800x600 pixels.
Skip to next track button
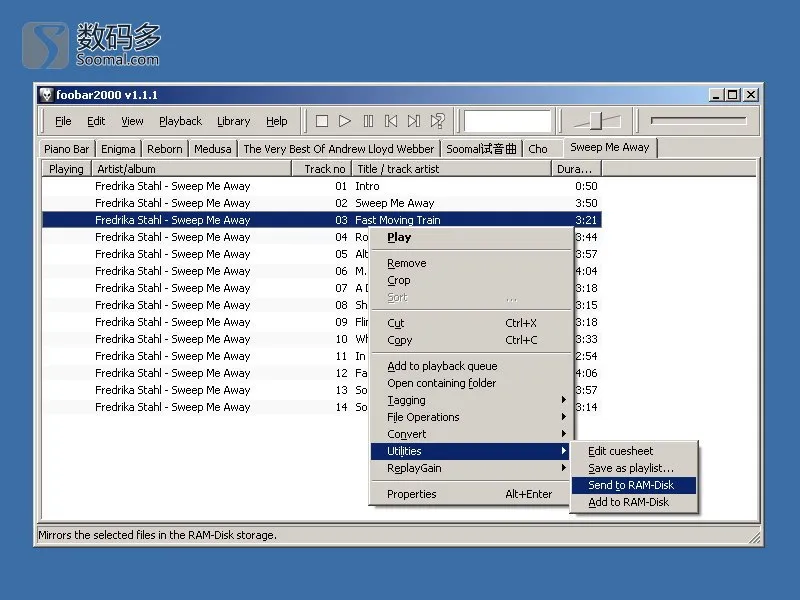414,121
